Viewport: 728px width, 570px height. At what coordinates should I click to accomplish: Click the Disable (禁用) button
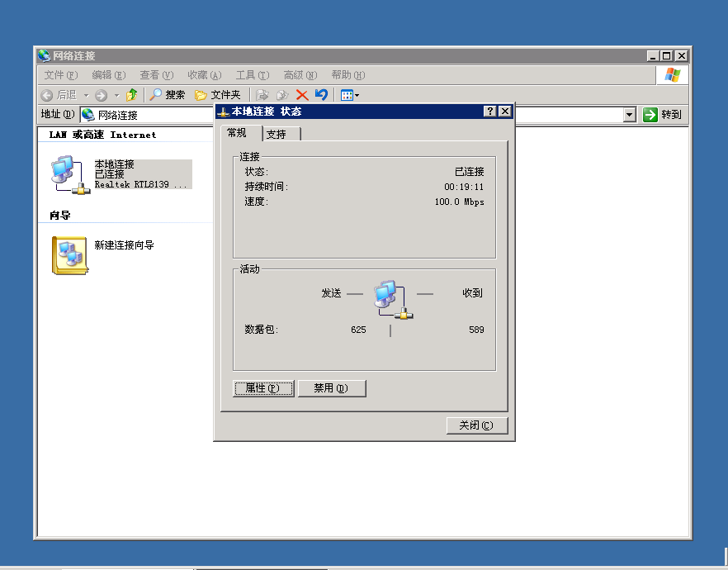(x=332, y=388)
